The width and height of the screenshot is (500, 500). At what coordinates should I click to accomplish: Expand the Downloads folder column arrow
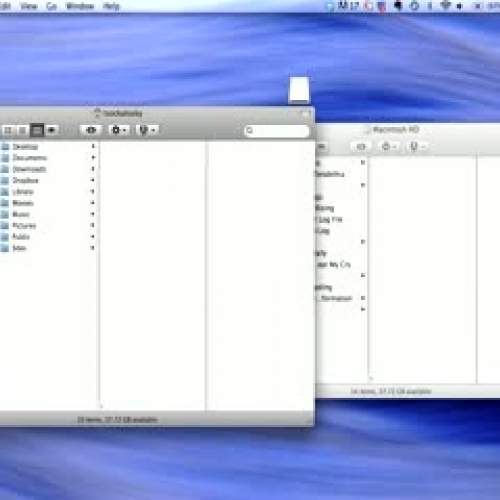coord(93,169)
